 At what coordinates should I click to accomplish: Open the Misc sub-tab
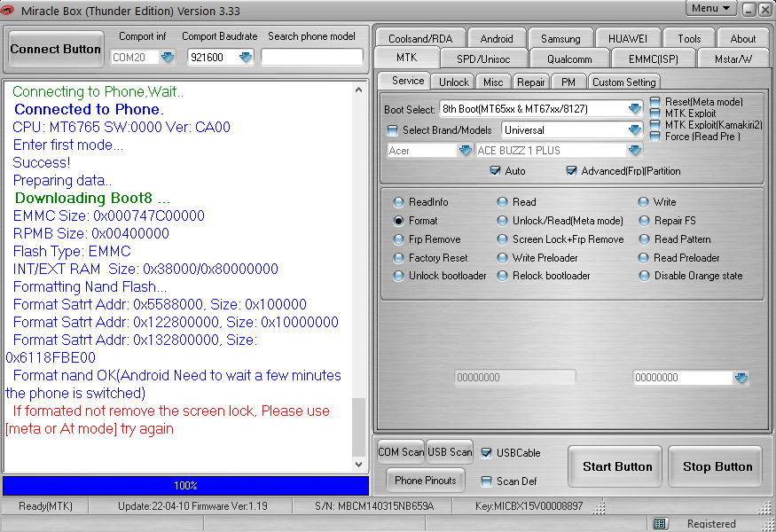pyautogui.click(x=493, y=82)
